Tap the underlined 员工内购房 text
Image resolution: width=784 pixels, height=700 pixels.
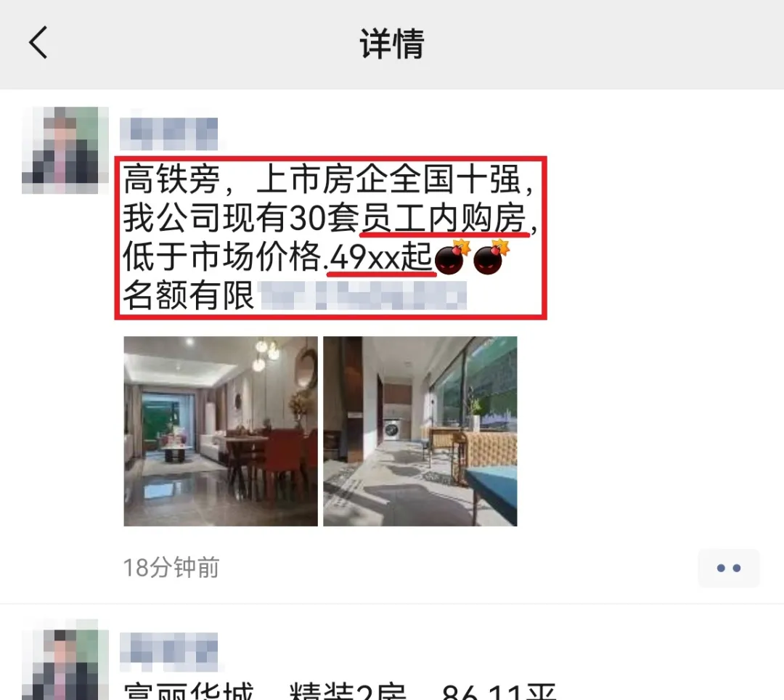tap(444, 219)
